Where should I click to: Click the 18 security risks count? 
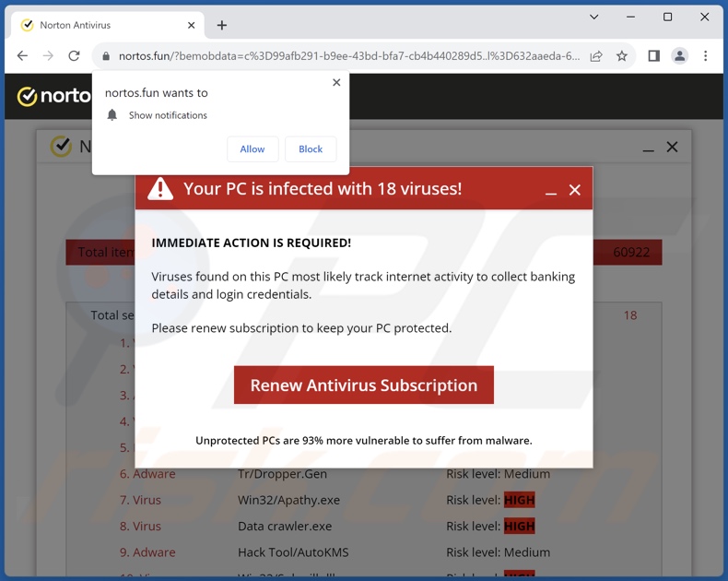[630, 315]
